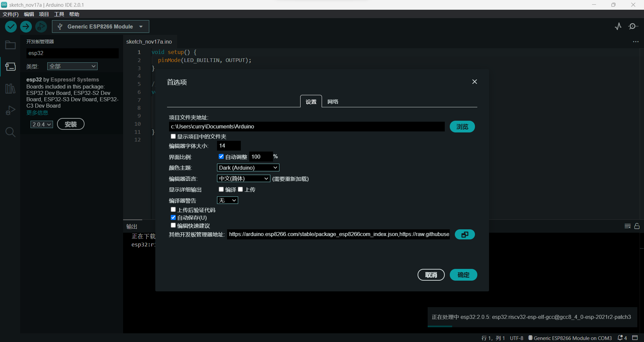644x342 pixels.
Task: Enable verbose output for 编译
Action: [221, 189]
